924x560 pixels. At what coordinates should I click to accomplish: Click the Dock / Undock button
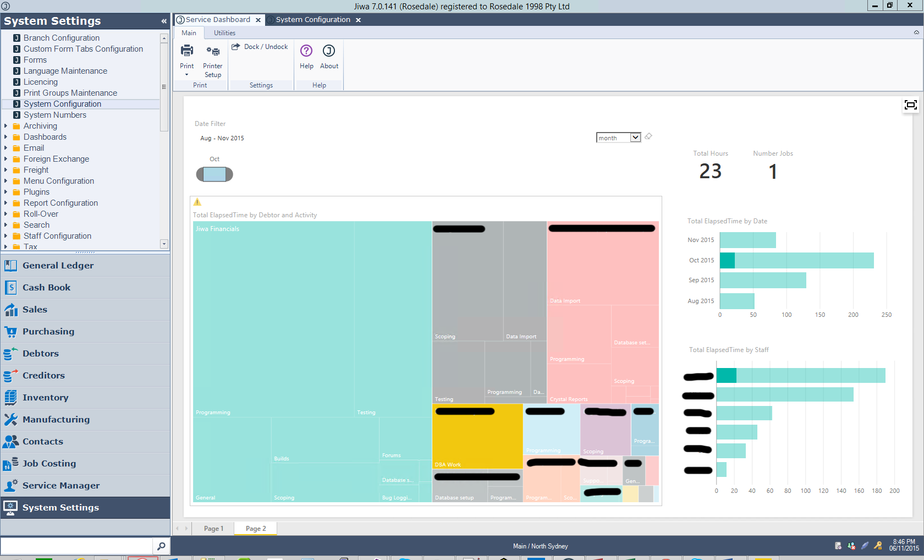coord(260,47)
